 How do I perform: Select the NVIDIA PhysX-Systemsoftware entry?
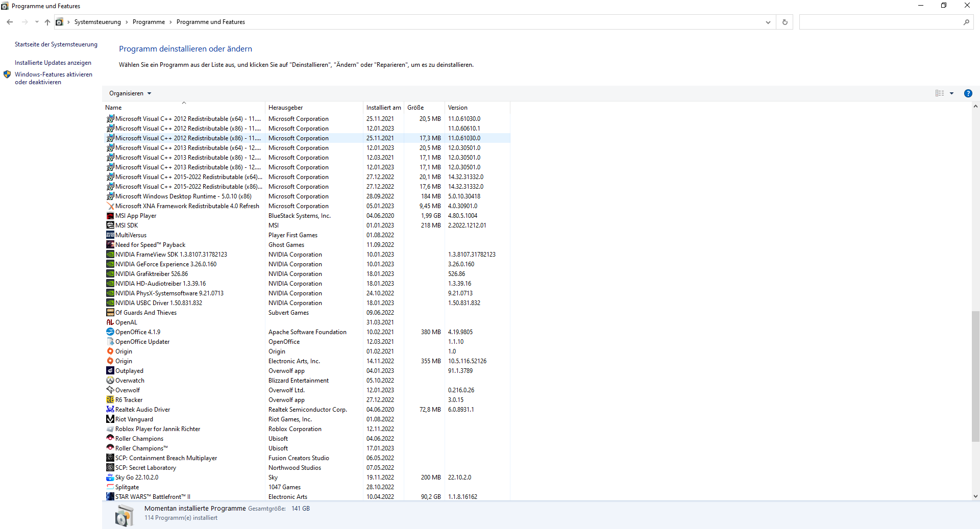click(x=308, y=293)
